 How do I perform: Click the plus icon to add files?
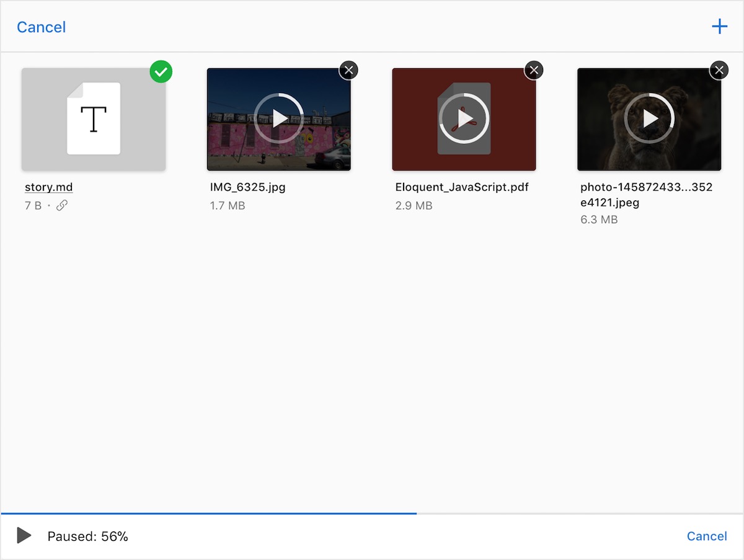click(x=719, y=27)
